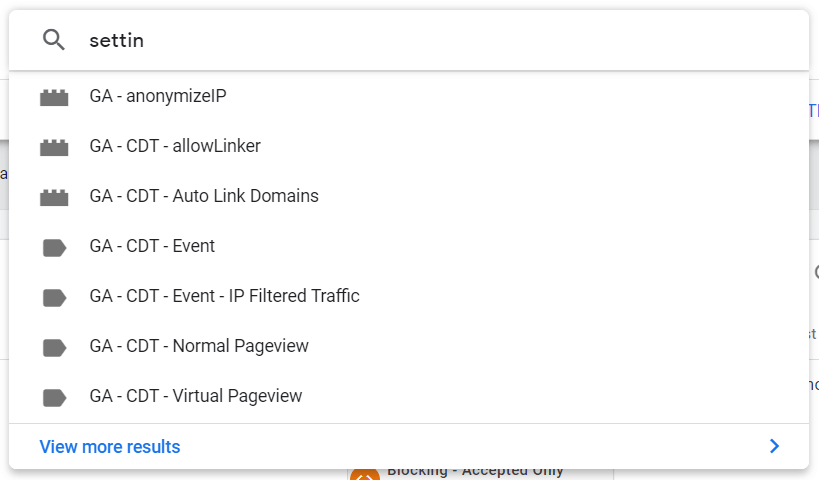Click the orange tag icon below the results panel
The height and width of the screenshot is (480, 819).
point(365,475)
